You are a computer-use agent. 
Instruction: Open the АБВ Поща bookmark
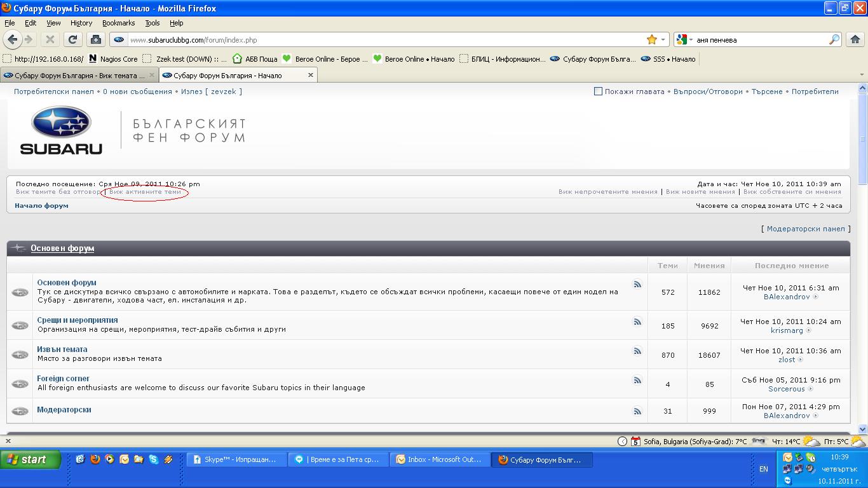tap(255, 59)
